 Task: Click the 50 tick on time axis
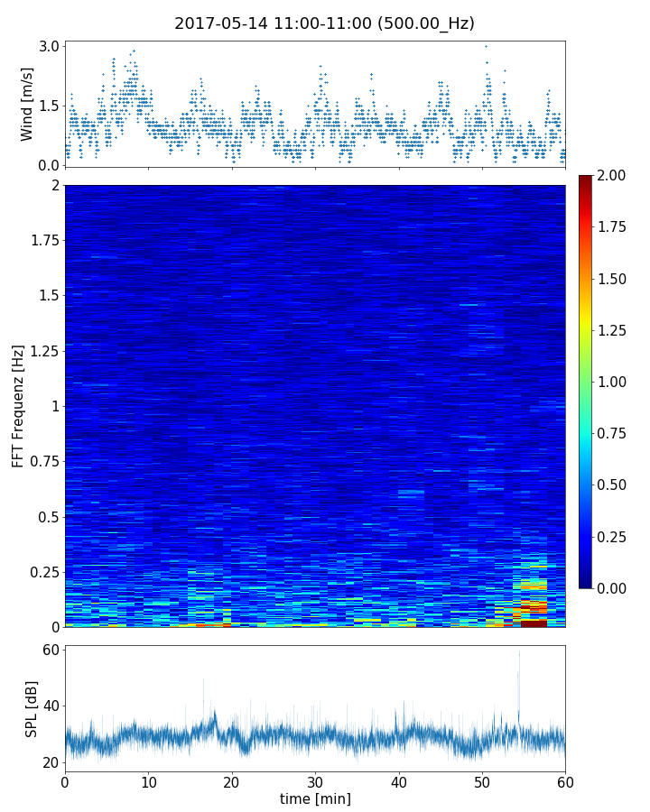482,781
